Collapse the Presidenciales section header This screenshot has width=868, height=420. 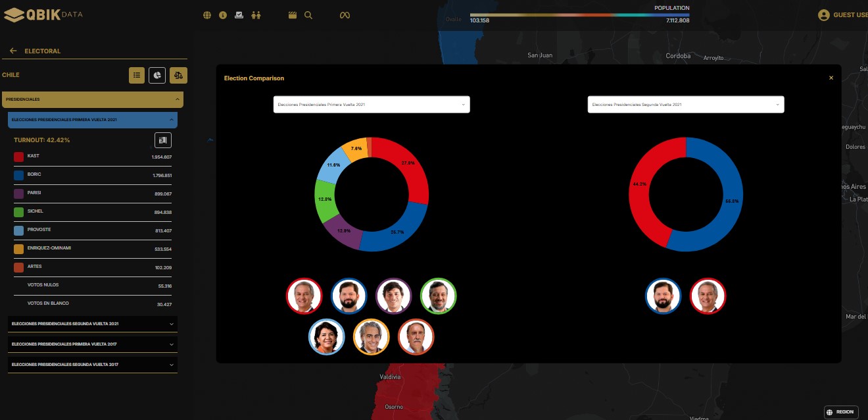[x=92, y=99]
